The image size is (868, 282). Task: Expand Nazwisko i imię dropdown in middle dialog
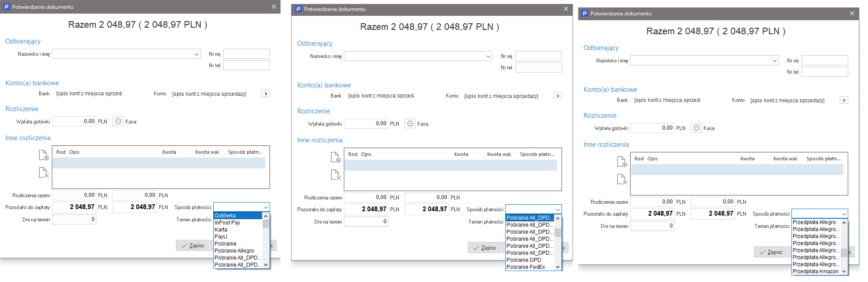488,56
